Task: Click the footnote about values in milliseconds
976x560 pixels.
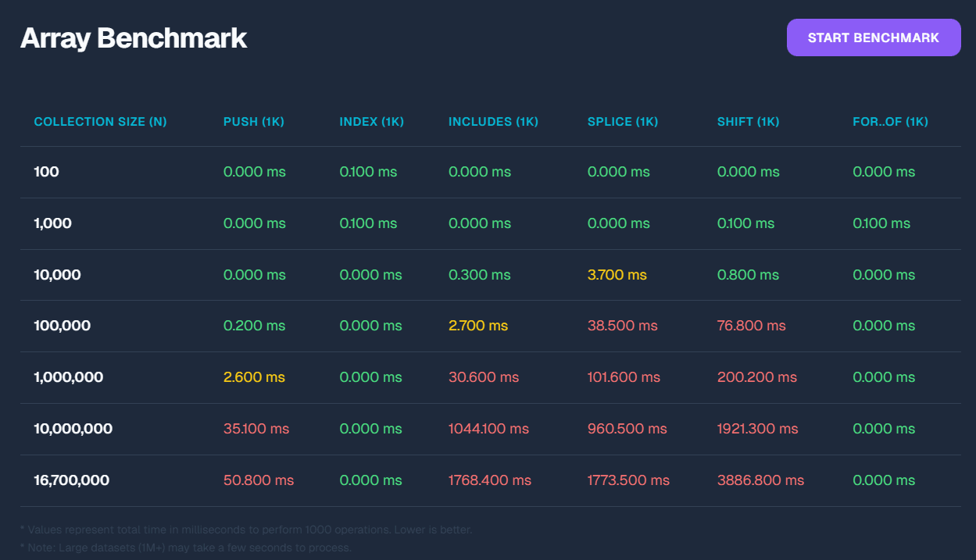Action: click(x=246, y=530)
